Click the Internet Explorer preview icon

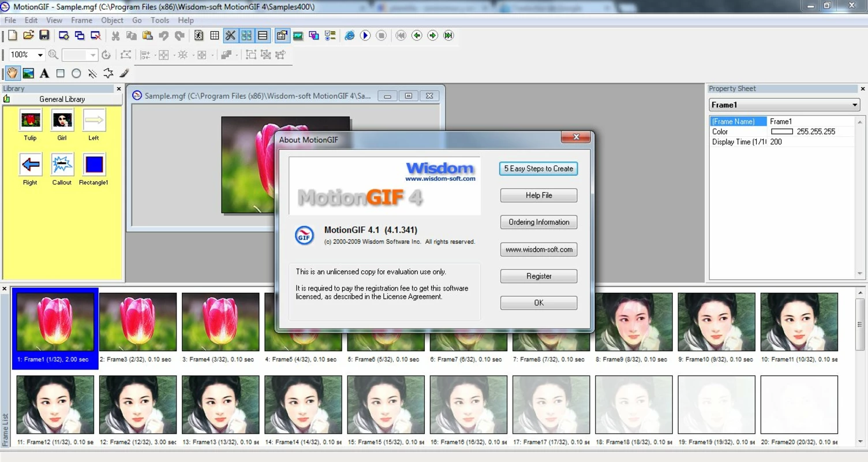349,35
